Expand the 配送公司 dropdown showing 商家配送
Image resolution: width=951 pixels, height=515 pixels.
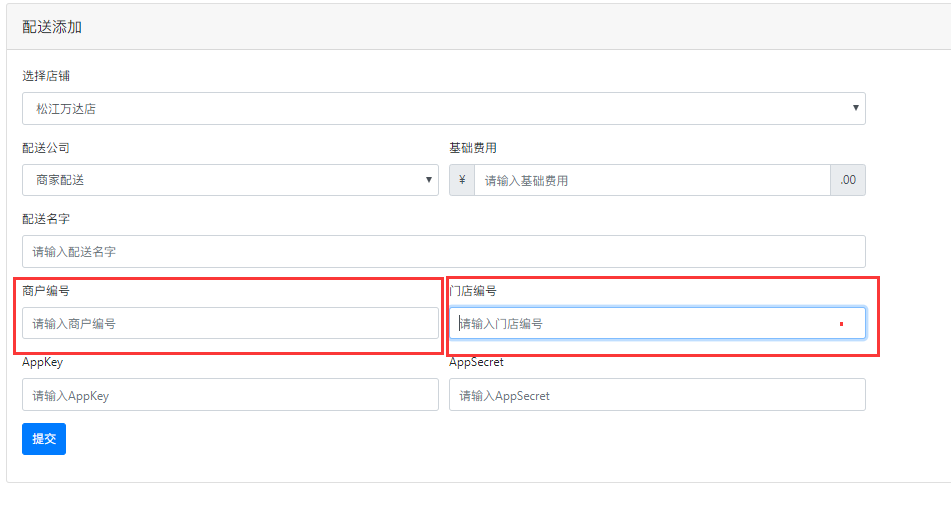point(230,180)
